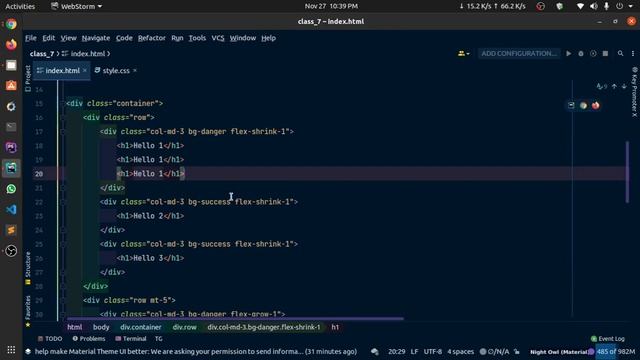Open the Window menu
This screenshot has width=640, height=360.
pos(242,38)
